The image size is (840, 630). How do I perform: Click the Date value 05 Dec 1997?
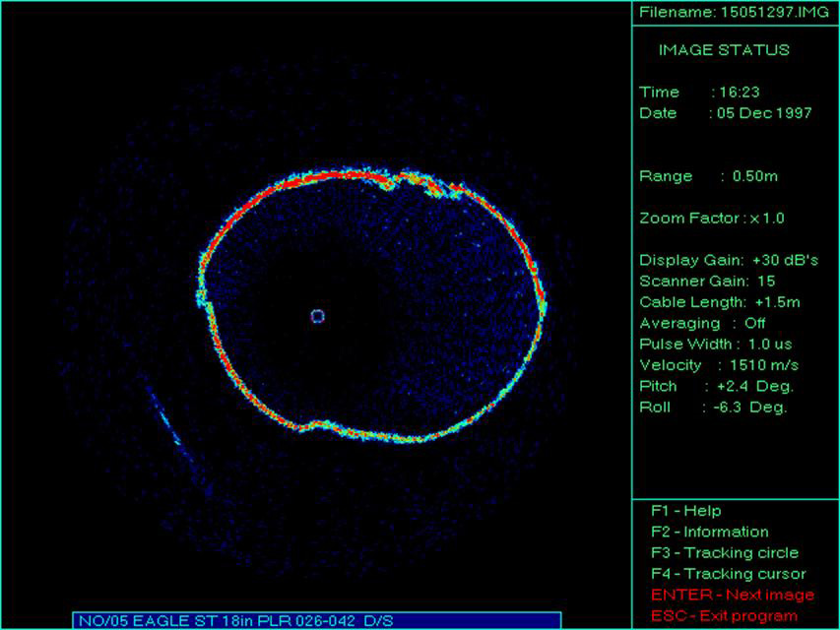pos(764,113)
